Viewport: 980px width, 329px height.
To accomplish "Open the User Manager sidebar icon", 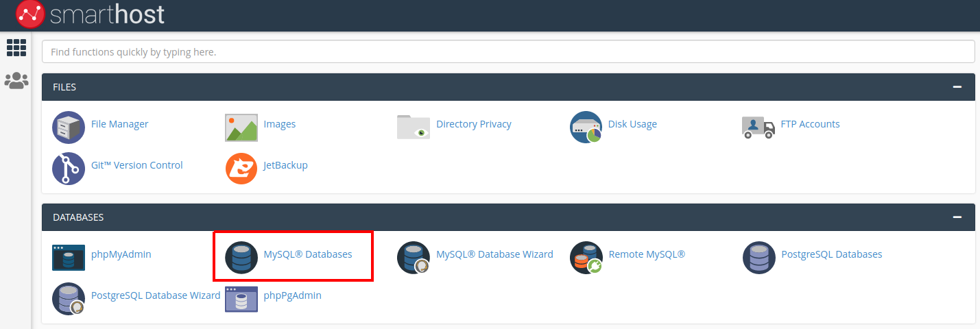I will coord(16,81).
